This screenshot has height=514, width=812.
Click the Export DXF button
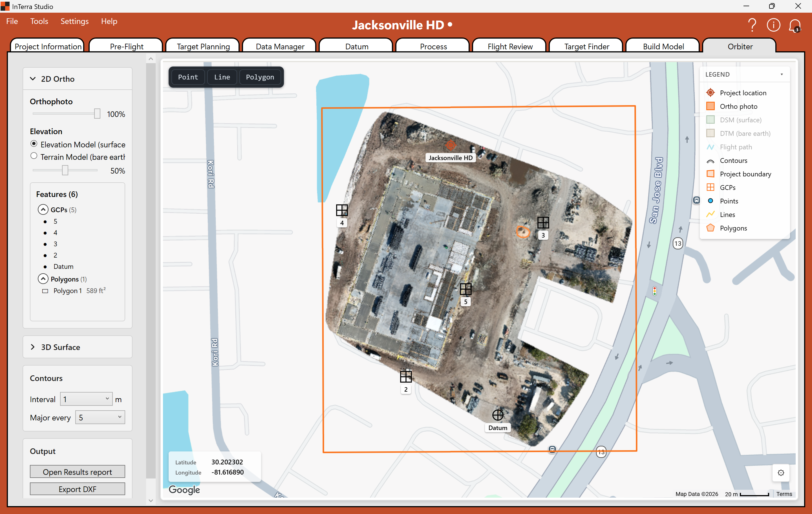[x=77, y=489]
